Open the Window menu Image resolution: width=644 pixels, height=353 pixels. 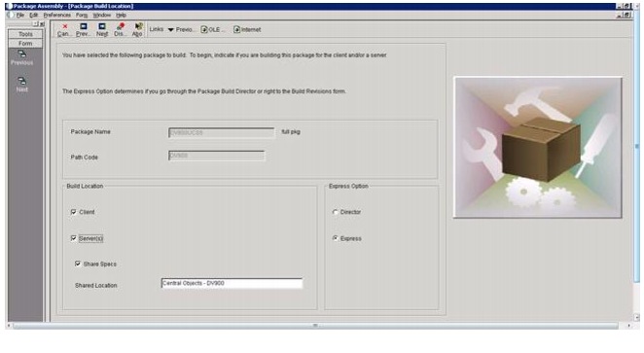click(x=101, y=16)
